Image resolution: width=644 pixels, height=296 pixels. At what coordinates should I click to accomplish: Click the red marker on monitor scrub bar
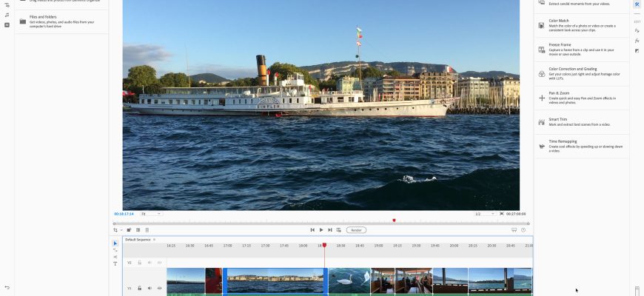pos(394,221)
